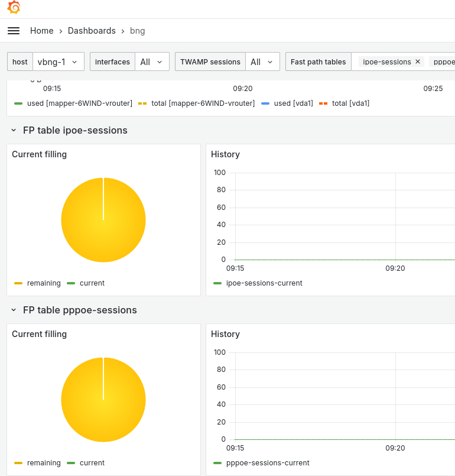Toggle current legend in ipoe-sessions Current filling
The width and height of the screenshot is (455, 476).
point(92,283)
